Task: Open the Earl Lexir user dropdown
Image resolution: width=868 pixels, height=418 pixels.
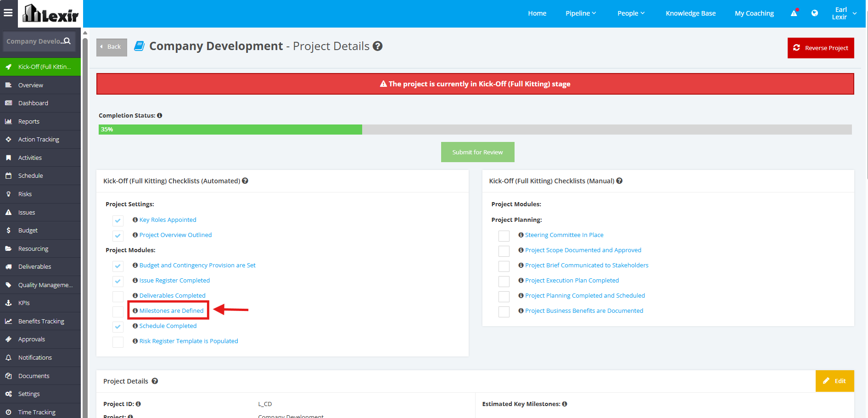Action: click(844, 13)
